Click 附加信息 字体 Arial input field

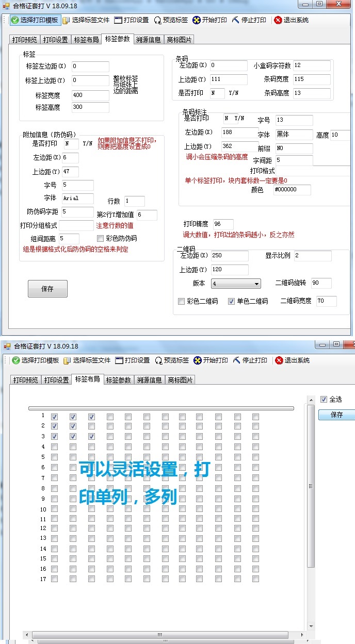pyautogui.click(x=78, y=199)
